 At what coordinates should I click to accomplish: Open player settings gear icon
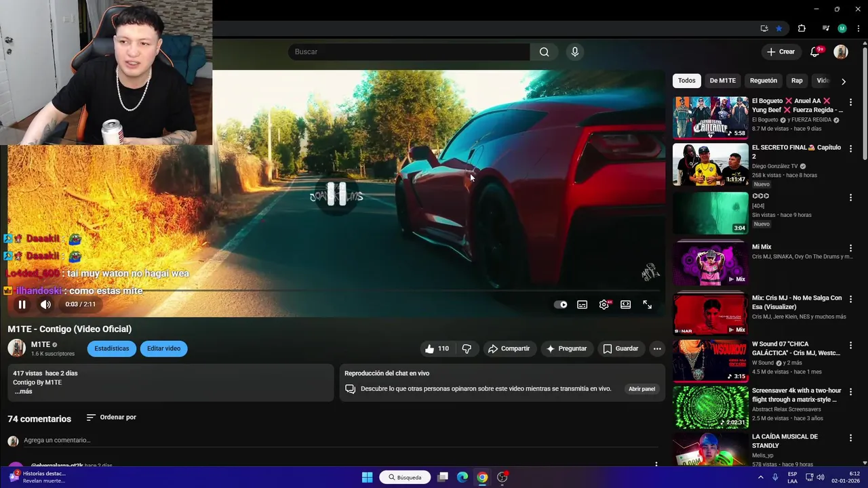pyautogui.click(x=604, y=305)
